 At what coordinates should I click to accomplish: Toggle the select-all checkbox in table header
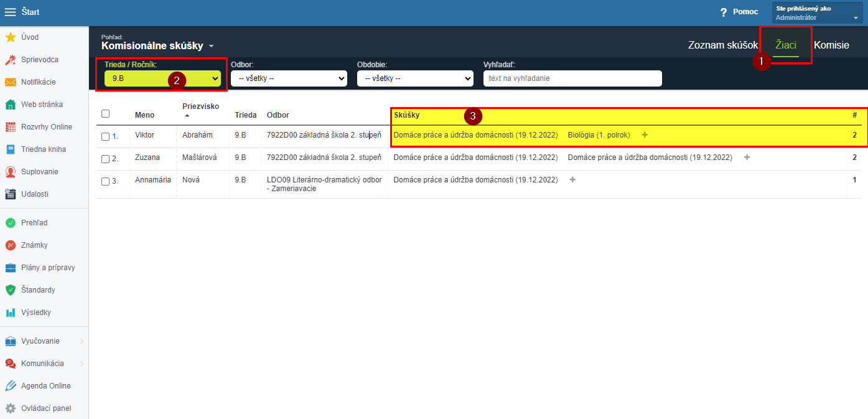tap(105, 114)
